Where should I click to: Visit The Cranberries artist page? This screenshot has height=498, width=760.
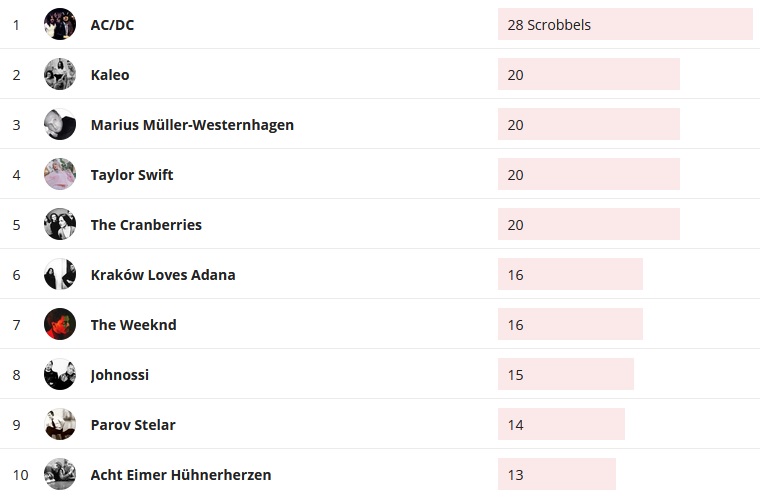pos(146,225)
